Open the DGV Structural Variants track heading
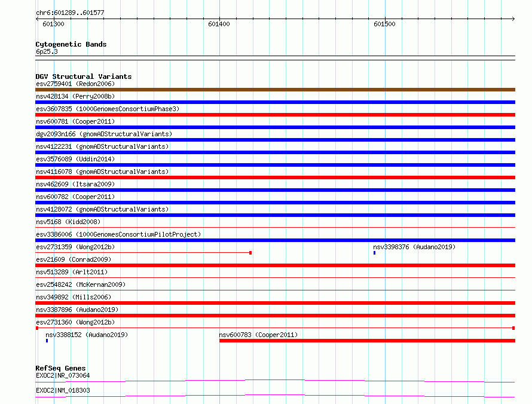The width and height of the screenshot is (532, 404). (84, 76)
